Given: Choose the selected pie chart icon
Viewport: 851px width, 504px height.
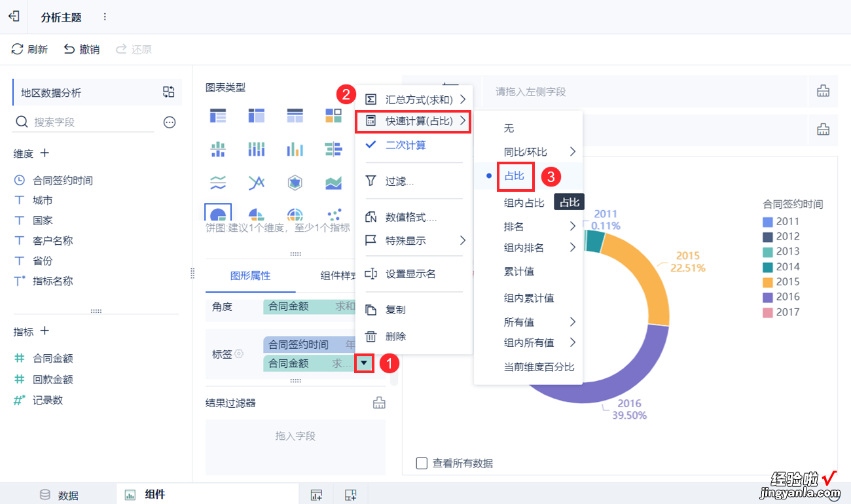Looking at the screenshot, I should coord(218,213).
